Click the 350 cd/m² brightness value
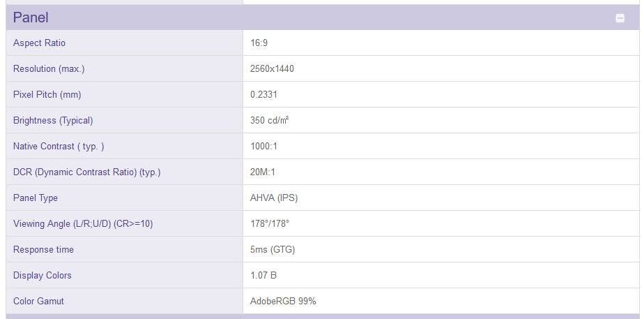644x319 pixels. tap(270, 121)
